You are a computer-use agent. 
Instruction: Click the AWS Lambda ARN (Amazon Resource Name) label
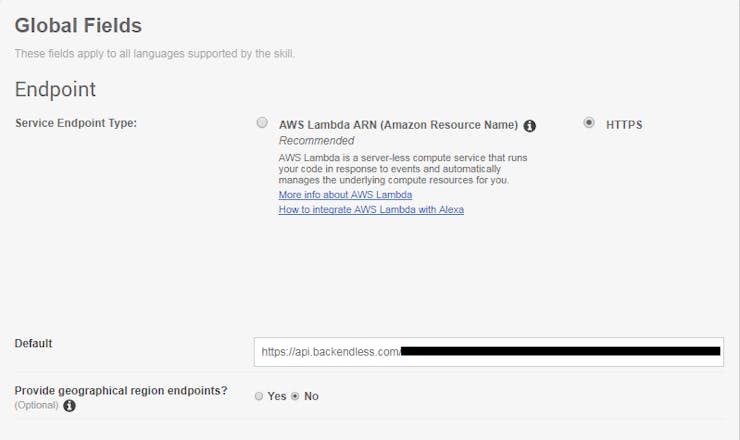click(398, 125)
